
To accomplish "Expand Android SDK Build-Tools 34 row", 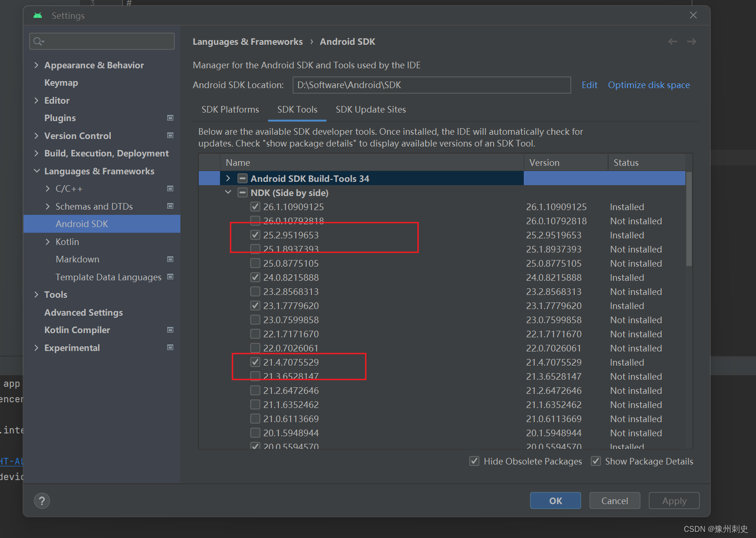I will (x=228, y=178).
